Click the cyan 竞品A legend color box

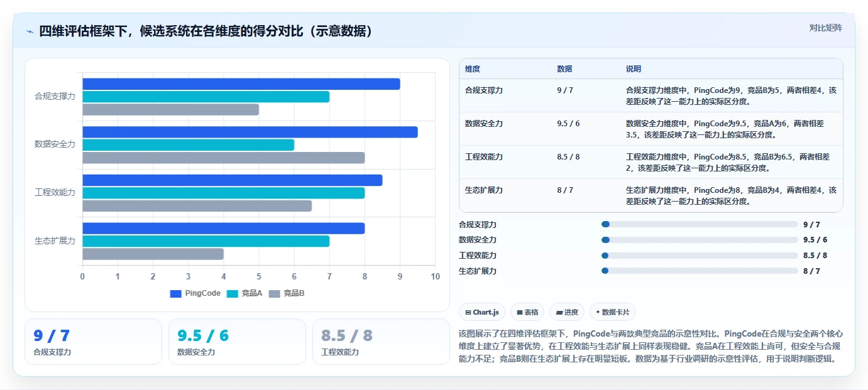(233, 293)
